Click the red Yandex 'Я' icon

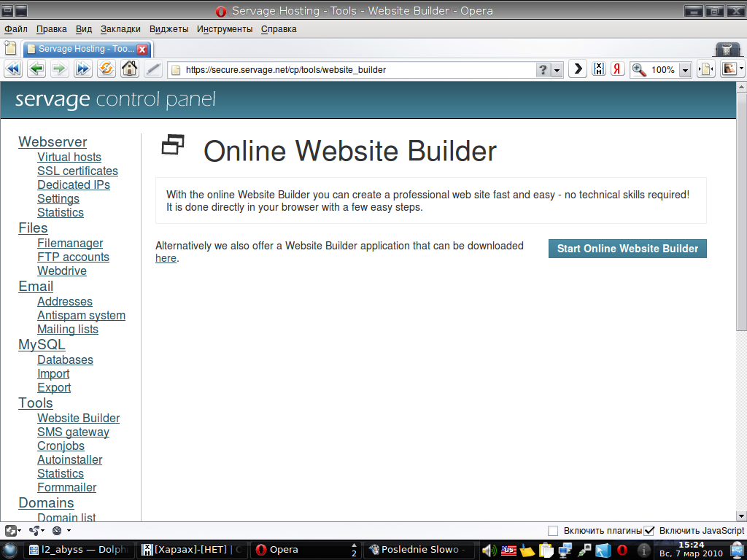tap(618, 69)
